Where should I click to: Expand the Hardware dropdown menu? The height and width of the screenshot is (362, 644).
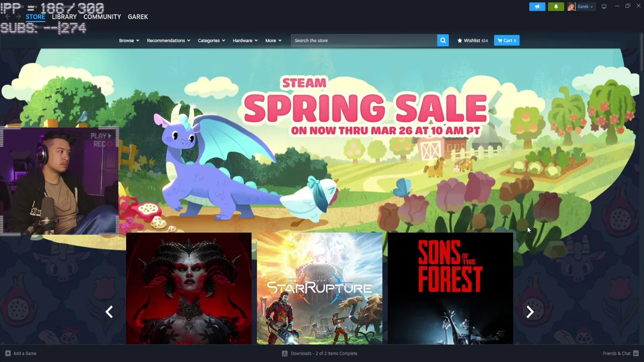point(245,40)
